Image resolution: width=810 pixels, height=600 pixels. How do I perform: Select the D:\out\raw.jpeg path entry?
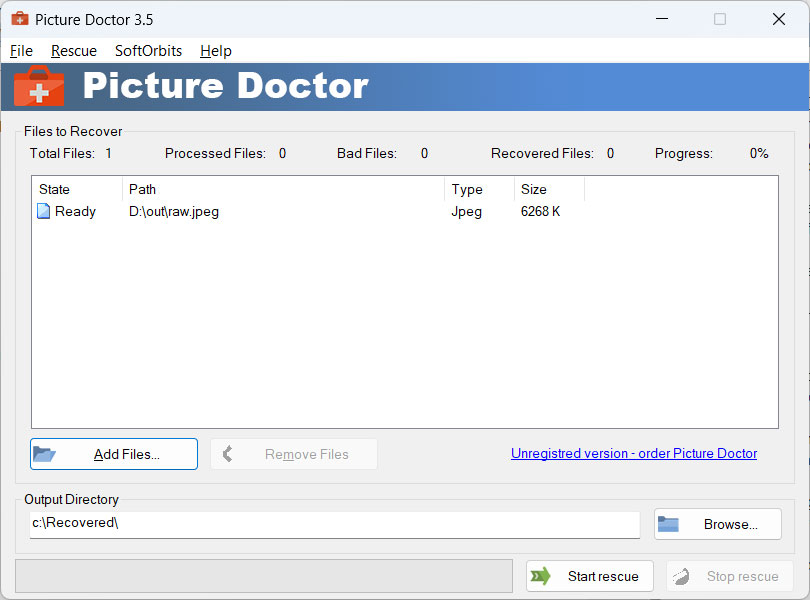(174, 211)
